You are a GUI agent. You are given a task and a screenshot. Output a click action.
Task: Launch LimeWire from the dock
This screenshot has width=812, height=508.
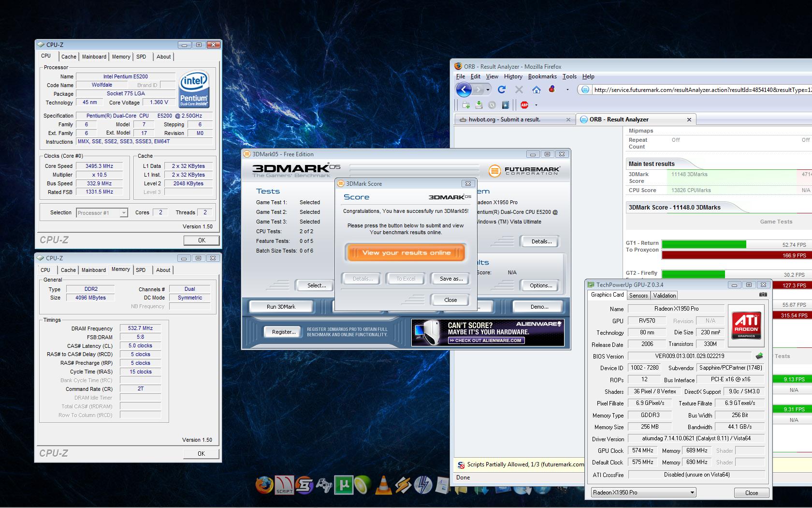[x=362, y=485]
